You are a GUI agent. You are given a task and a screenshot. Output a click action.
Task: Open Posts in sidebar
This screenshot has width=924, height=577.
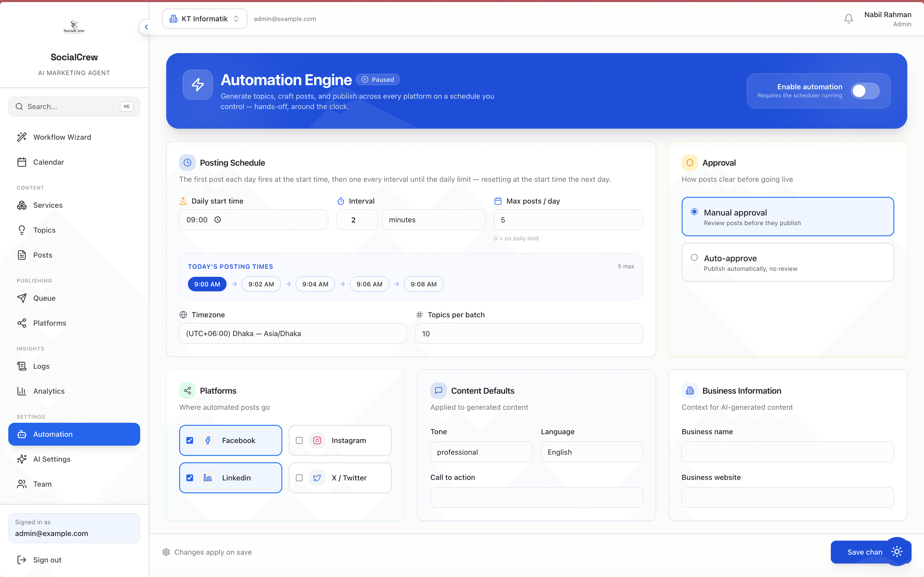pos(74,255)
